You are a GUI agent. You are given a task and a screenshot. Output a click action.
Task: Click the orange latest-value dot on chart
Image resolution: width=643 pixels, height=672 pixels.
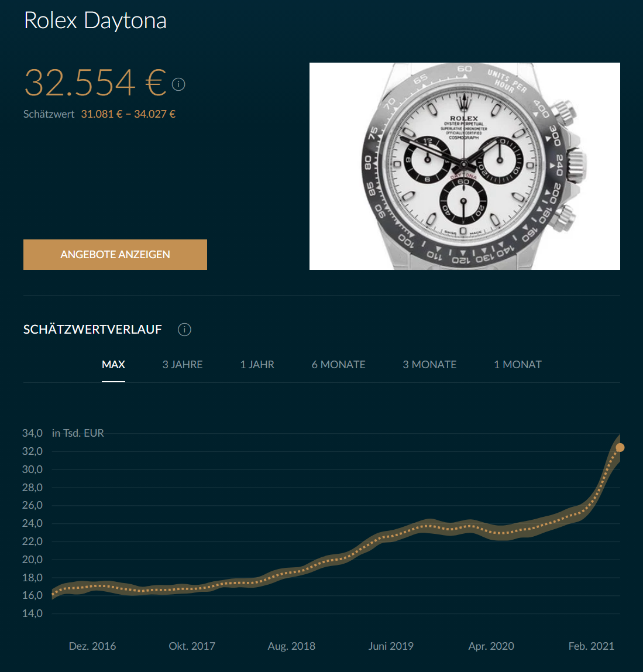coord(620,447)
